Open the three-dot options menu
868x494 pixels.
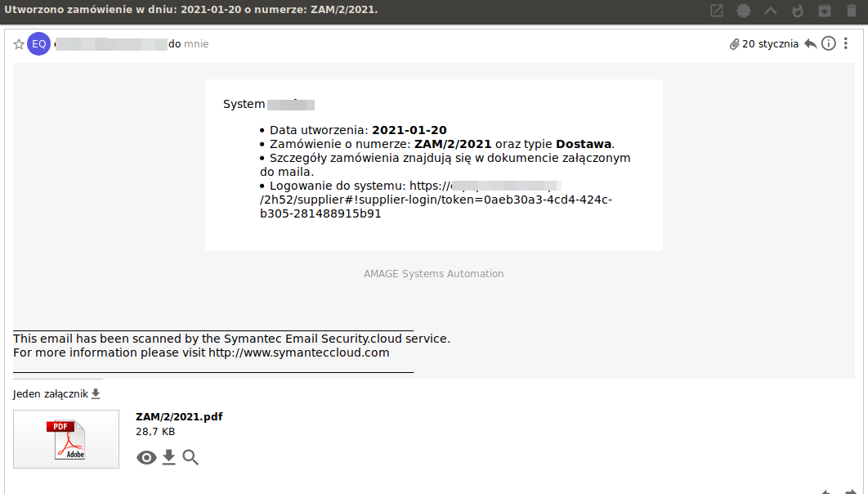tap(846, 43)
